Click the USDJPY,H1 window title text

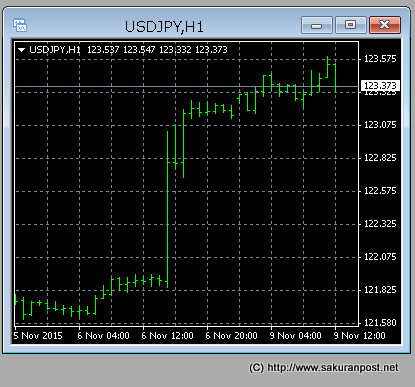pos(164,27)
